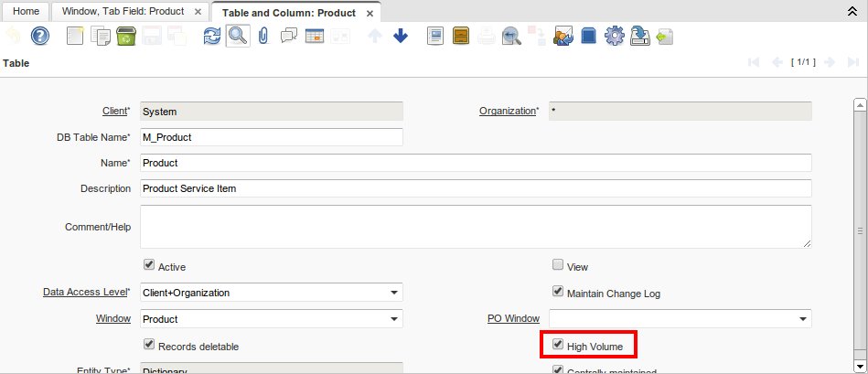Expand the Data Access Level dropdown

point(393,293)
